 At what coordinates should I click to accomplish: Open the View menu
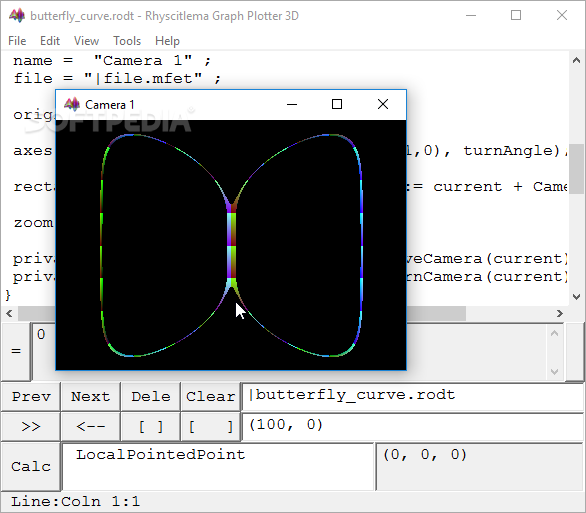86,41
